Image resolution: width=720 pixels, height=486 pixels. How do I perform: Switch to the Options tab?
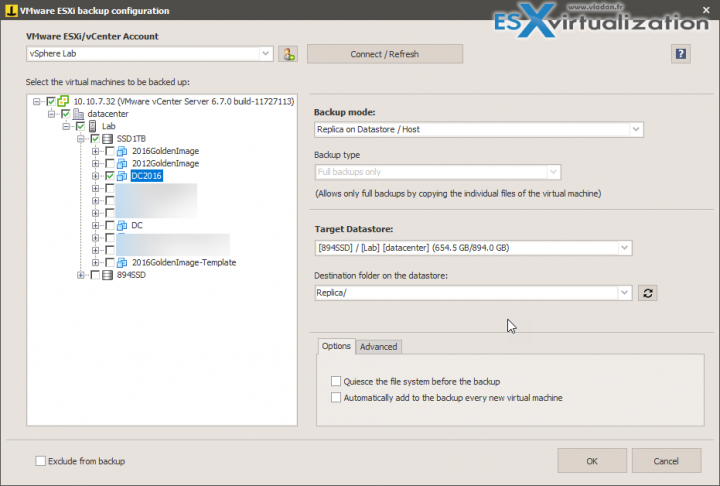point(336,346)
